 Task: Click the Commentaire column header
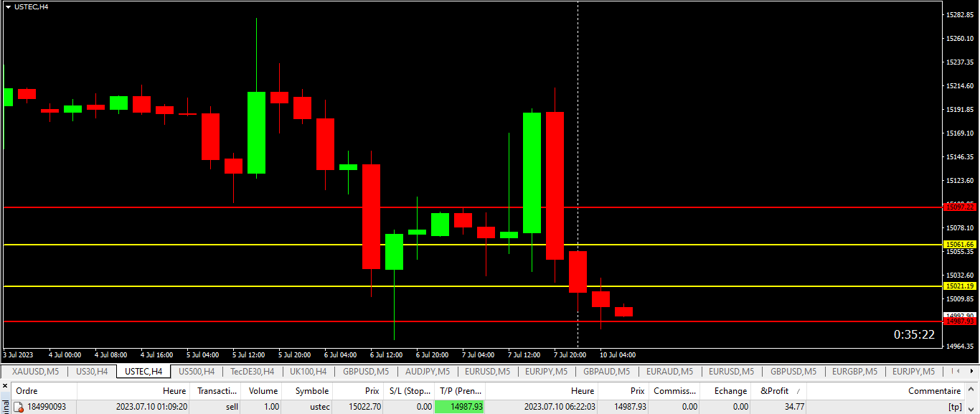pyautogui.click(x=934, y=391)
